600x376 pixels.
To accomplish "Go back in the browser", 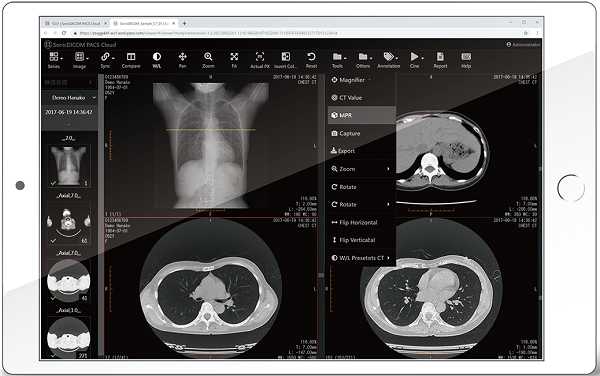I will pos(46,33).
